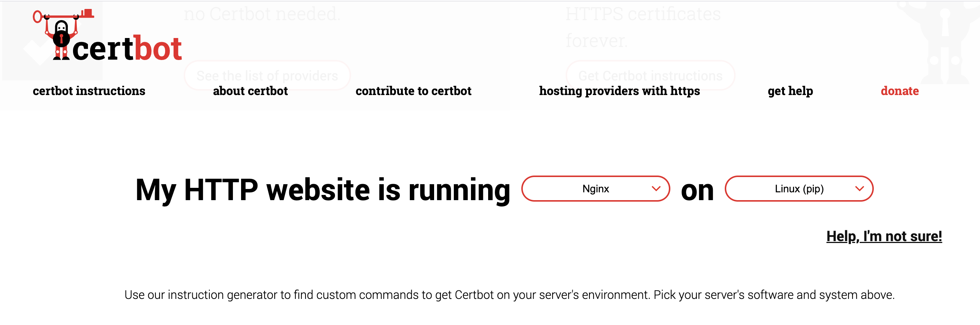Click Help, I'm not sure! link
The height and width of the screenshot is (325, 980).
(x=884, y=236)
